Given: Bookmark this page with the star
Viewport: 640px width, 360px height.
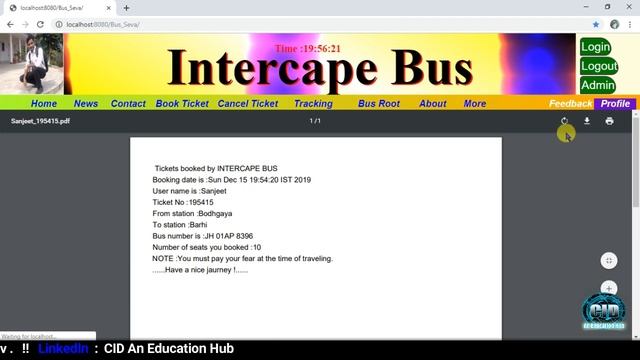Looking at the screenshot, I should [596, 24].
